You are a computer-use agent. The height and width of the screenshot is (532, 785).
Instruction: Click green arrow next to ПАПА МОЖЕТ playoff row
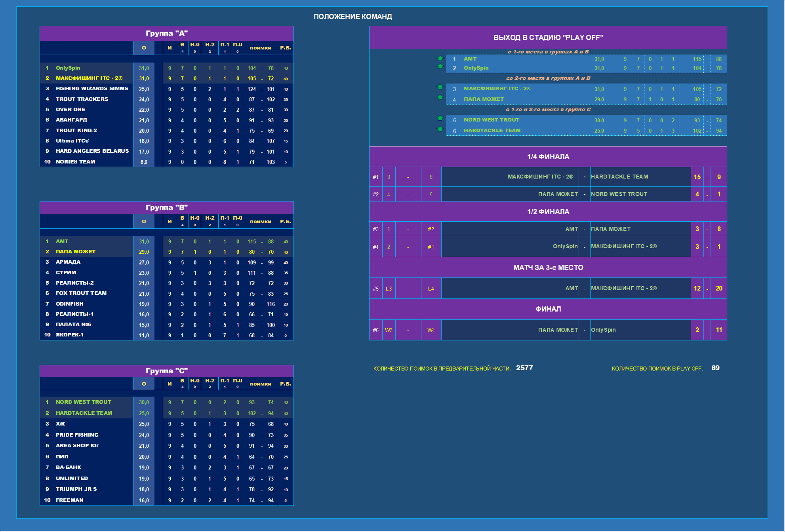[x=440, y=97]
